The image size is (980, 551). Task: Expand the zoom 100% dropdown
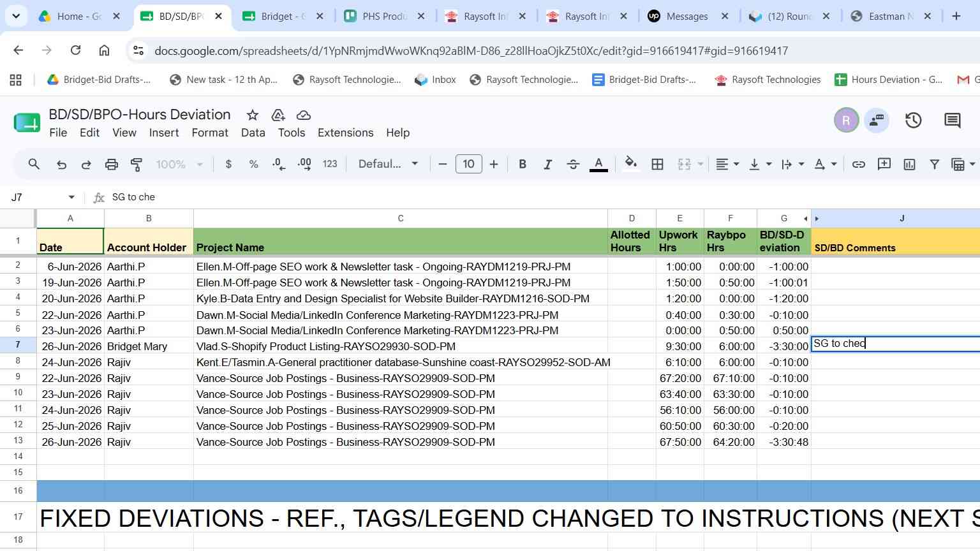tap(179, 165)
